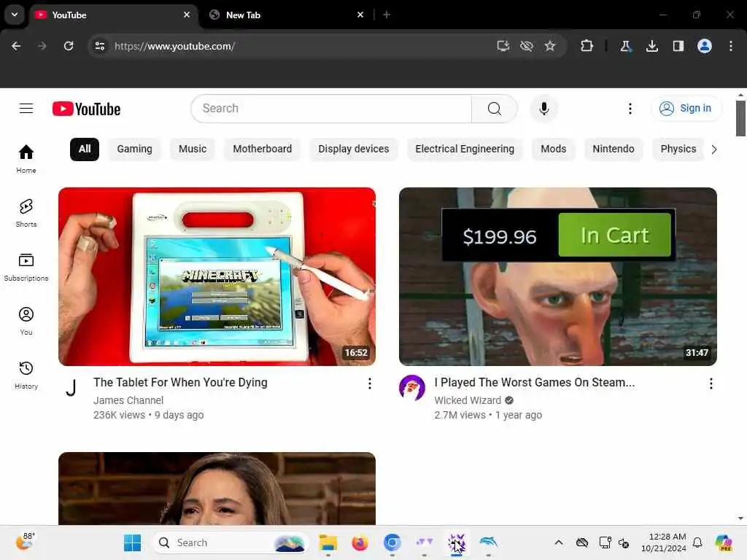Click the crossed-eye tracking protection icon
This screenshot has height=560, width=747.
[527, 46]
